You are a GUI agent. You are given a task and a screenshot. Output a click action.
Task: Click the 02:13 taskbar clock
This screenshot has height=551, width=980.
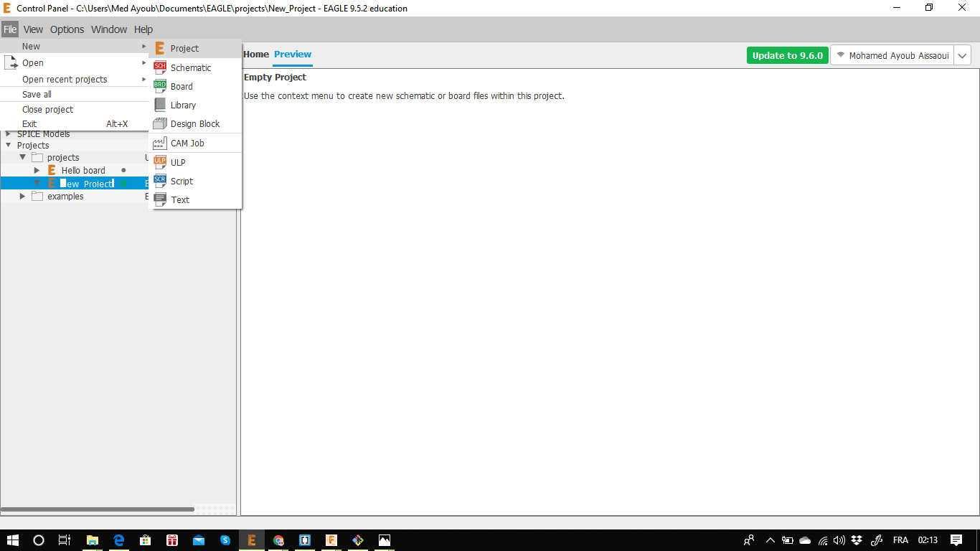tap(928, 540)
